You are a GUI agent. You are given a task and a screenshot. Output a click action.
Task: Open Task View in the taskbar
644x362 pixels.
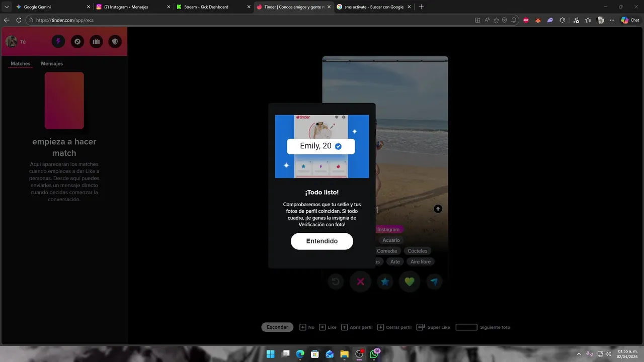286,354
